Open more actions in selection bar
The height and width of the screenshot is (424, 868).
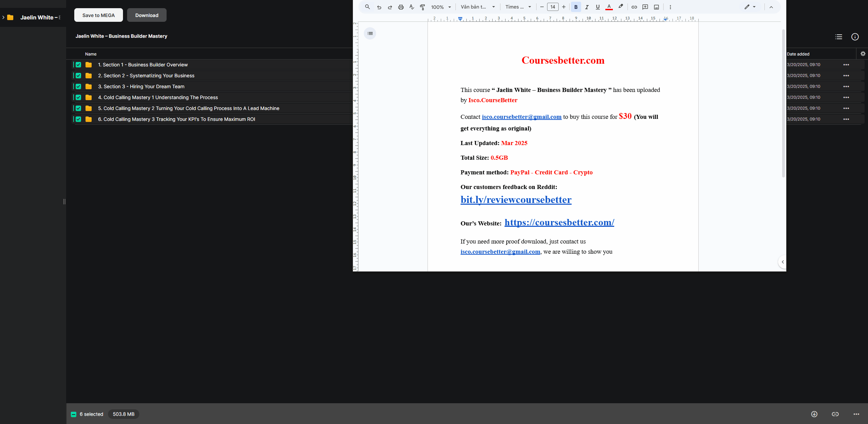click(856, 414)
